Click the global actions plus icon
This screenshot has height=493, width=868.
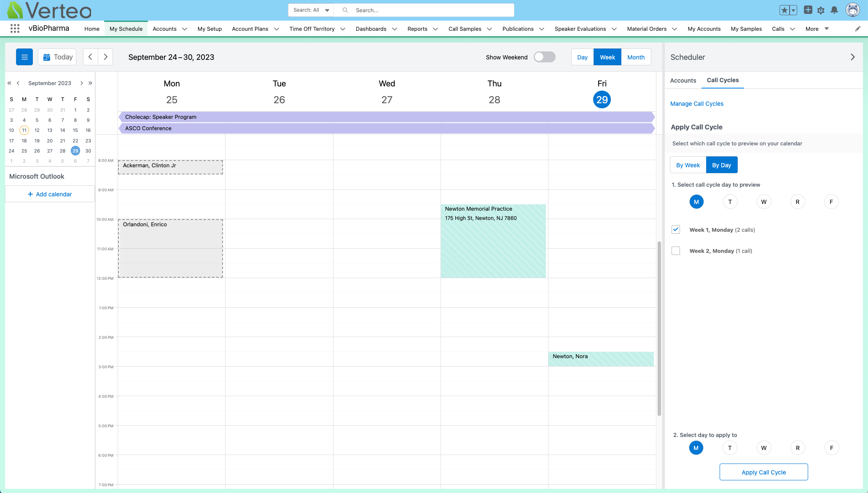[x=808, y=10]
